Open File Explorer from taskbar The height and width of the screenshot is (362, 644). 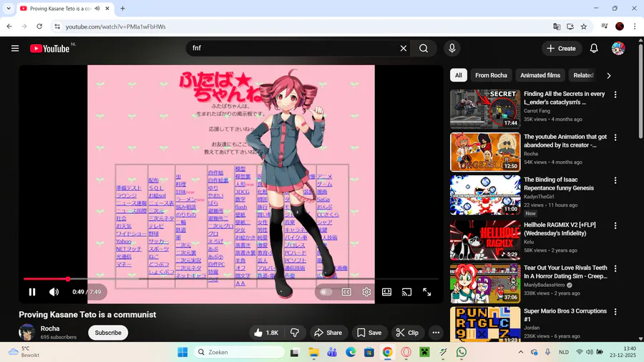[314, 352]
